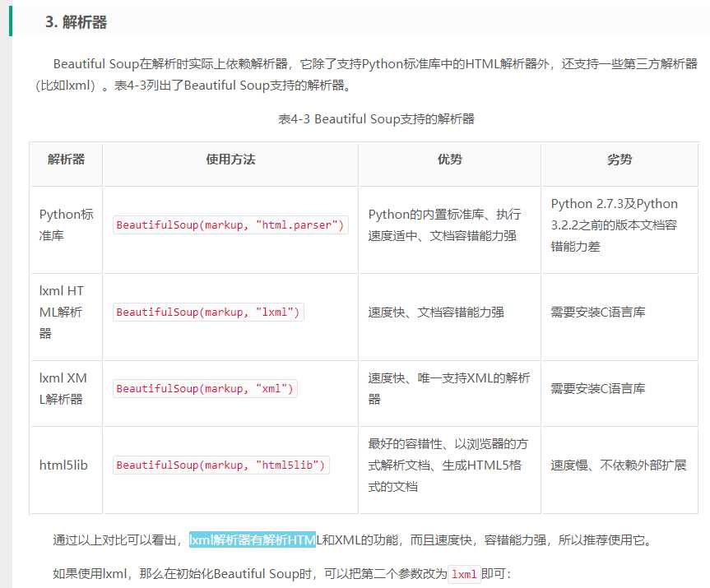This screenshot has height=588, width=710.
Task: Click the section heading '3. 解析器'
Action: point(76,21)
